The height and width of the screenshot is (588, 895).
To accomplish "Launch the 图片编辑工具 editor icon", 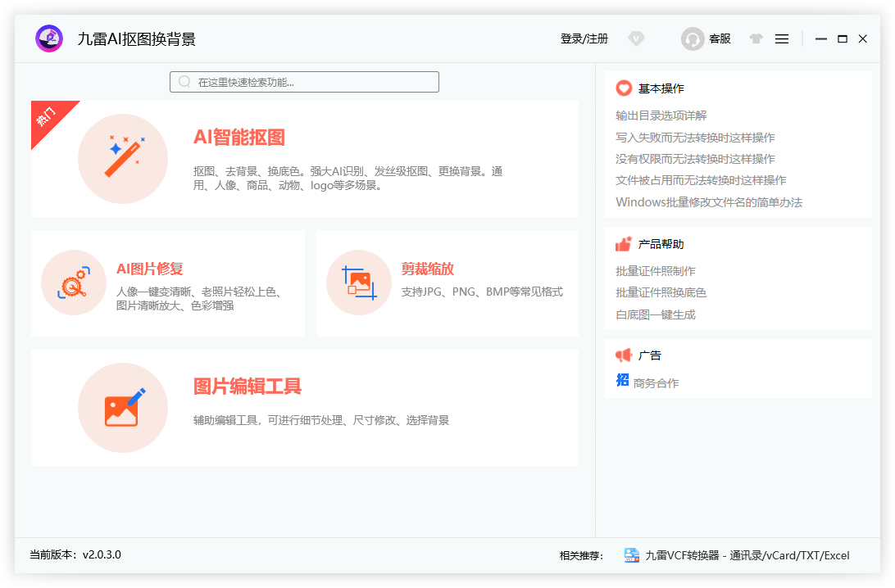I will tap(123, 407).
